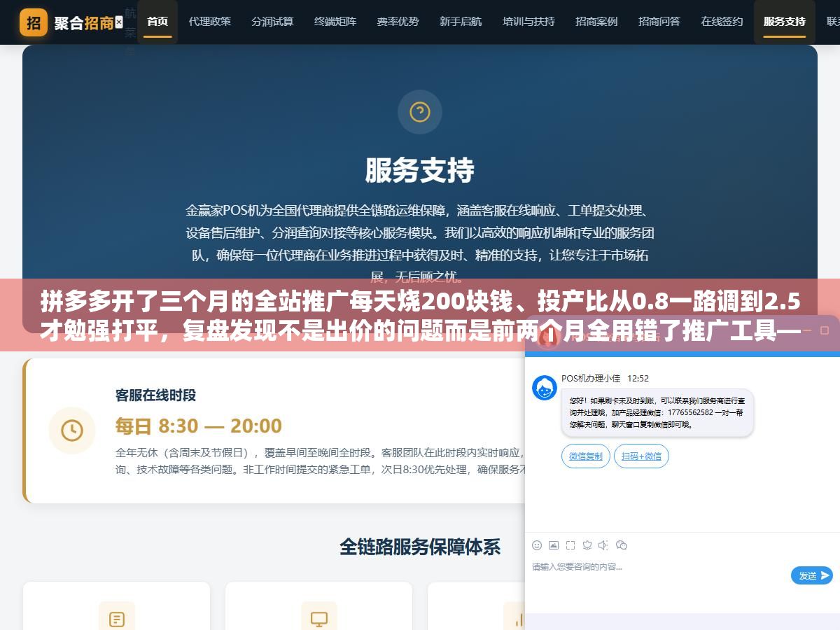Click the 扫码+微信 button in chat

642,456
